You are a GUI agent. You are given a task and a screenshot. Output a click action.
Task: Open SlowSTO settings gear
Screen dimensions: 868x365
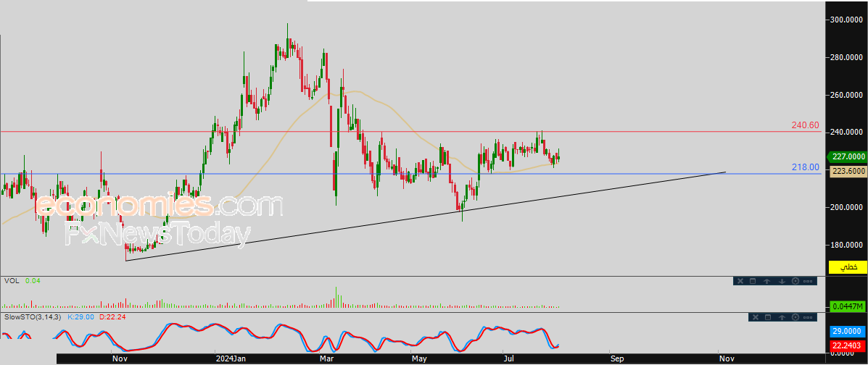coord(795,317)
